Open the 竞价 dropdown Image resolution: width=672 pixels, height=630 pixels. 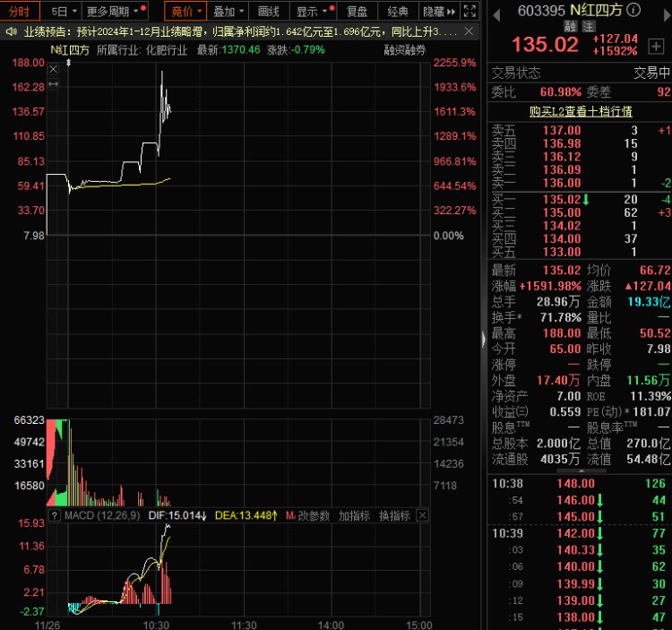coord(185,11)
